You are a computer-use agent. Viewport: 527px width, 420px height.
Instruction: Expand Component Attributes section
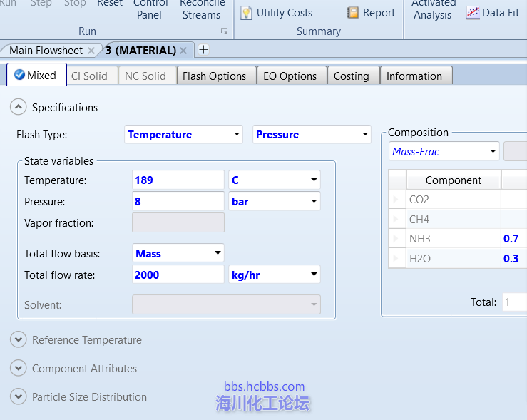point(18,369)
